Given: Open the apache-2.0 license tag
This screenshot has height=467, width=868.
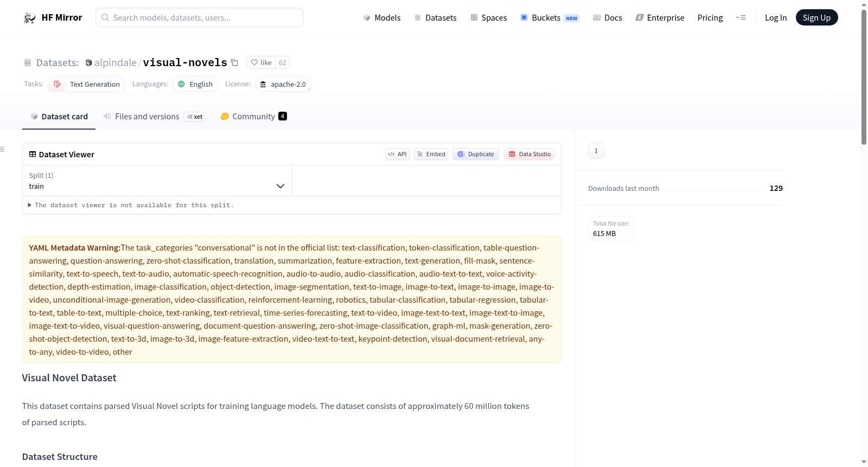Looking at the screenshot, I should tap(283, 84).
